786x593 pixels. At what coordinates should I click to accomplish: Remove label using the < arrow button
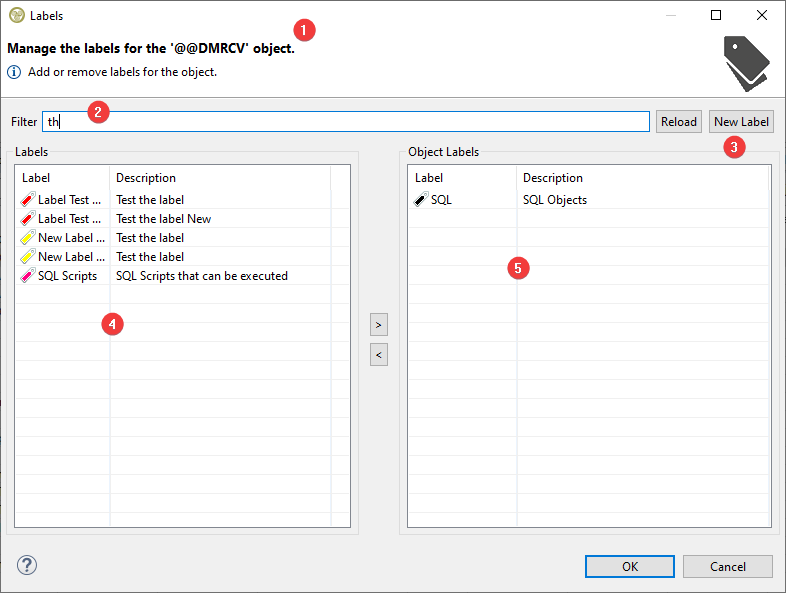pyautogui.click(x=378, y=354)
